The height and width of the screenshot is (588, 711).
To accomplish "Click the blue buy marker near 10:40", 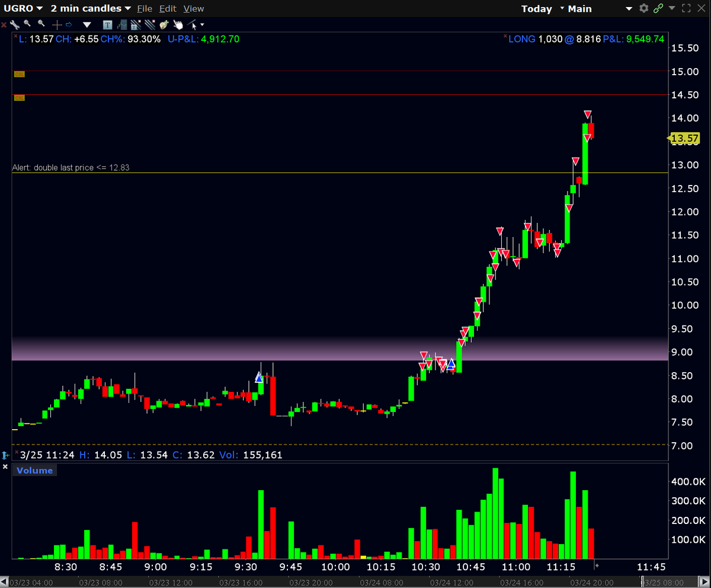I will (x=451, y=363).
